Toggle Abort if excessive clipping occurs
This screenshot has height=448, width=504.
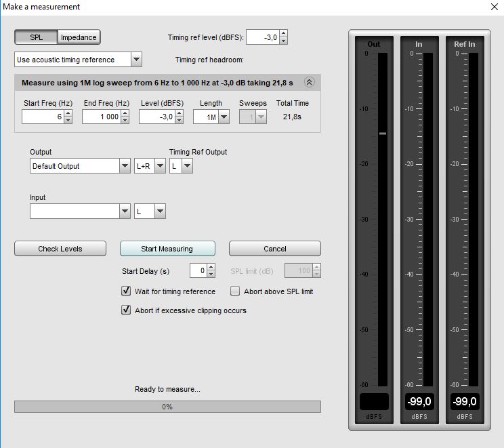(x=126, y=310)
